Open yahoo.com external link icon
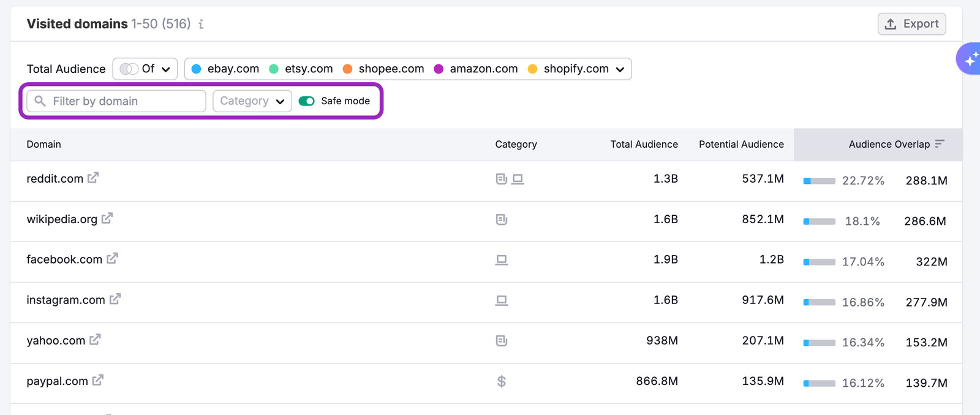The width and height of the screenshot is (980, 415). pos(95,340)
